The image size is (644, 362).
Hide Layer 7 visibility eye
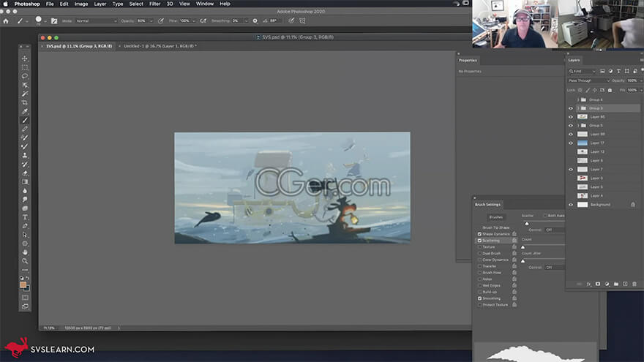point(571,170)
